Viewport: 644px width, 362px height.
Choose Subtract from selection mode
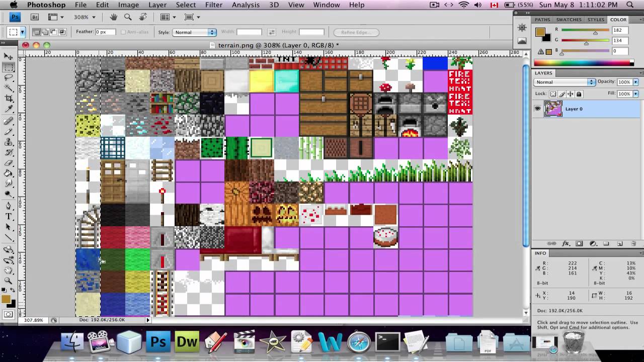pos(54,32)
